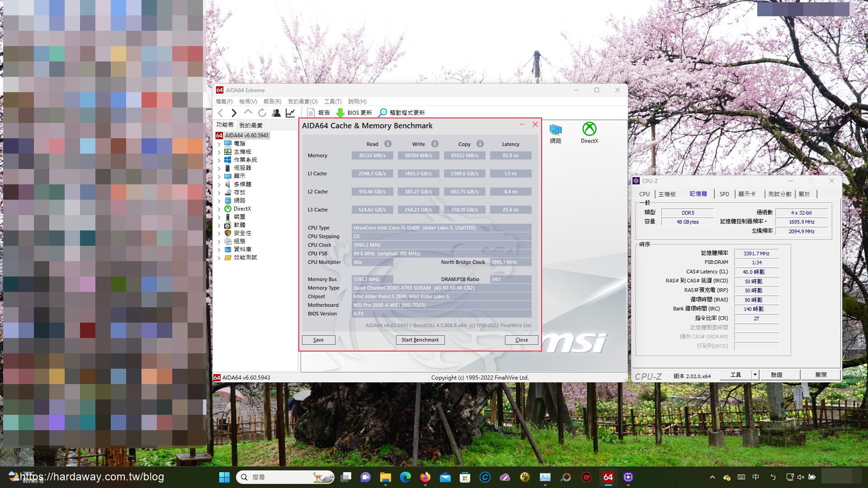Screen dimensions: 868x488
Task: Switch to 功能表 tab in AIDA64 sidebar
Action: pyautogui.click(x=225, y=125)
